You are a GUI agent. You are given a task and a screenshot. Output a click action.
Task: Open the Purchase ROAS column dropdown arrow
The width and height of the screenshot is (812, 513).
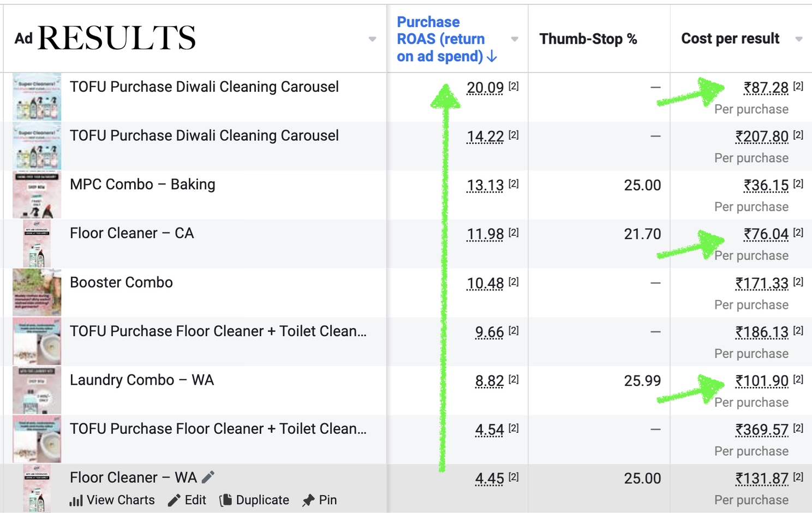coord(514,39)
